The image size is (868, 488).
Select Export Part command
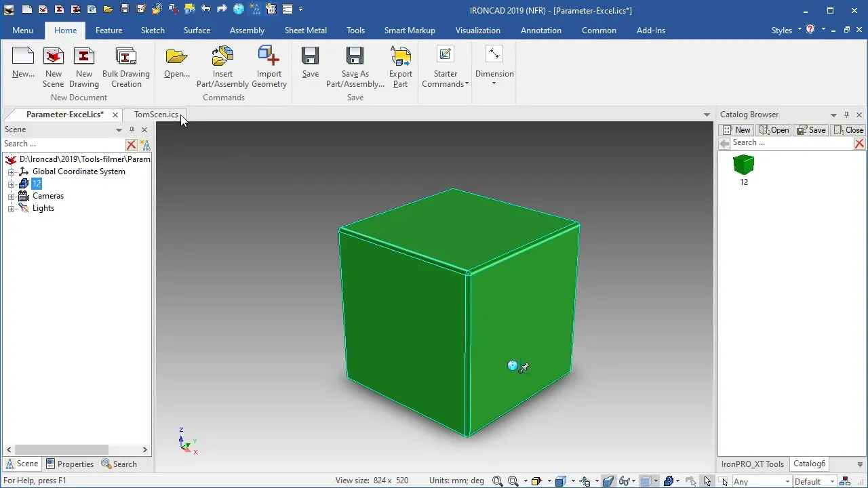click(401, 67)
